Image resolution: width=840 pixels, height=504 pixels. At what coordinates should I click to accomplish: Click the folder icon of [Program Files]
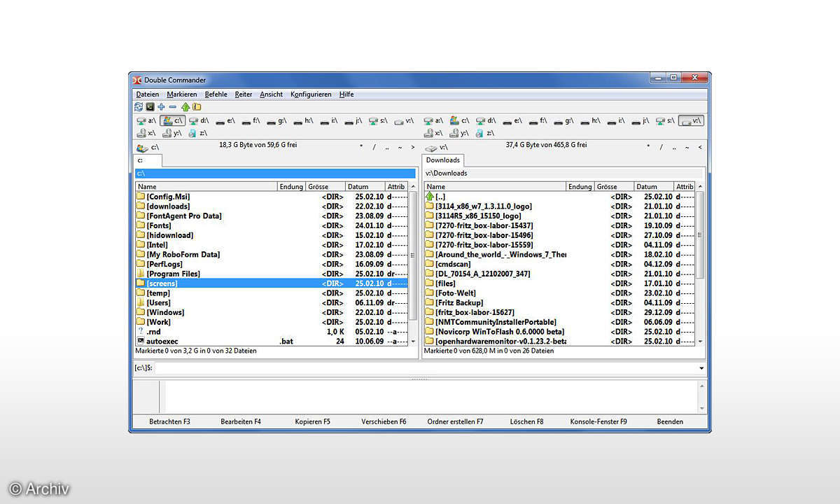(x=141, y=274)
